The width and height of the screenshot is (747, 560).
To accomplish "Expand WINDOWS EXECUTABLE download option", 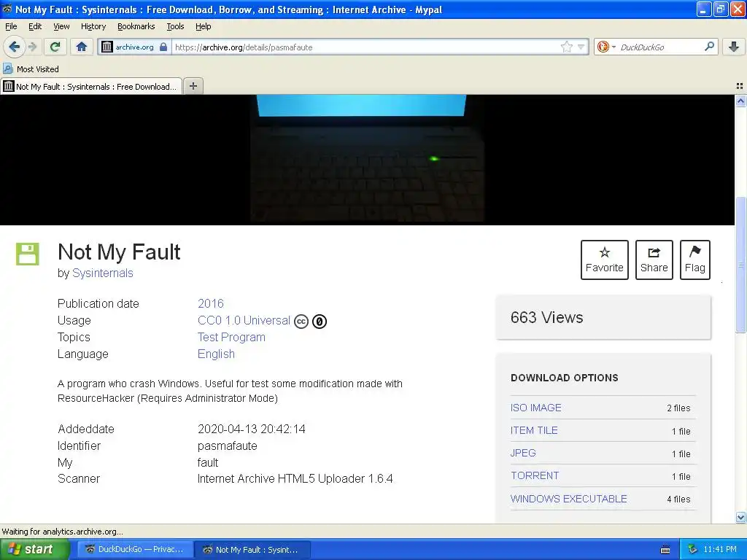I will point(568,499).
